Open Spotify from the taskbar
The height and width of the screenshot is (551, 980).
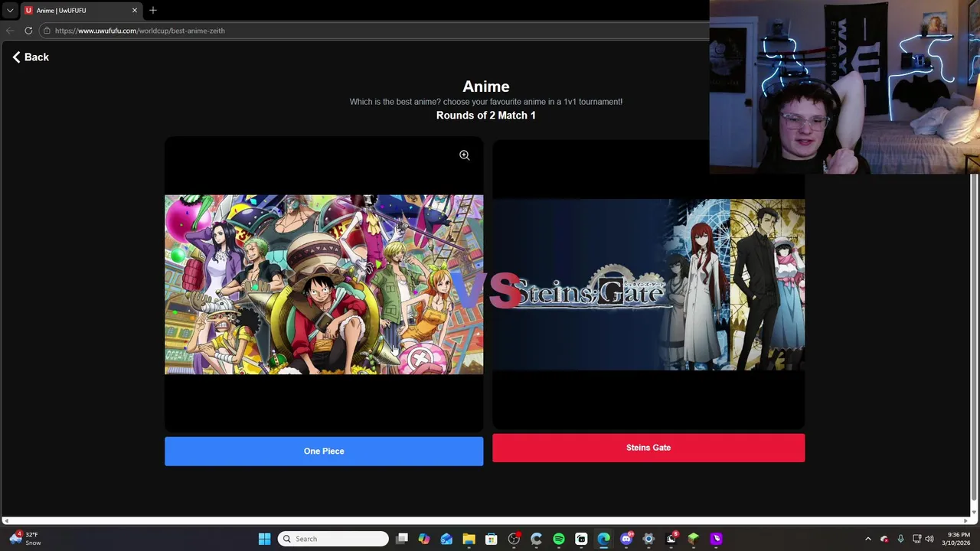coord(559,539)
